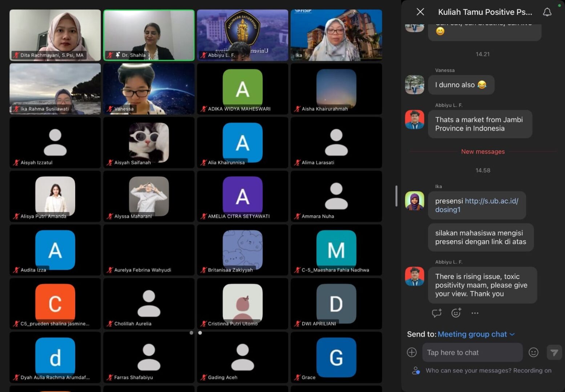Screen dimensions: 565x392
Task: Select Ika's video tile with glasses
Action: pyautogui.click(x=336, y=35)
